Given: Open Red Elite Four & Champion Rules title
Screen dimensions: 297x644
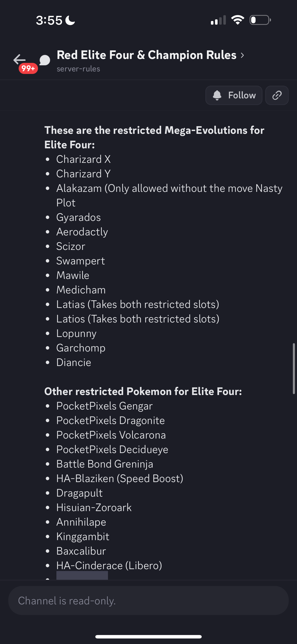Looking at the screenshot, I should point(146,55).
